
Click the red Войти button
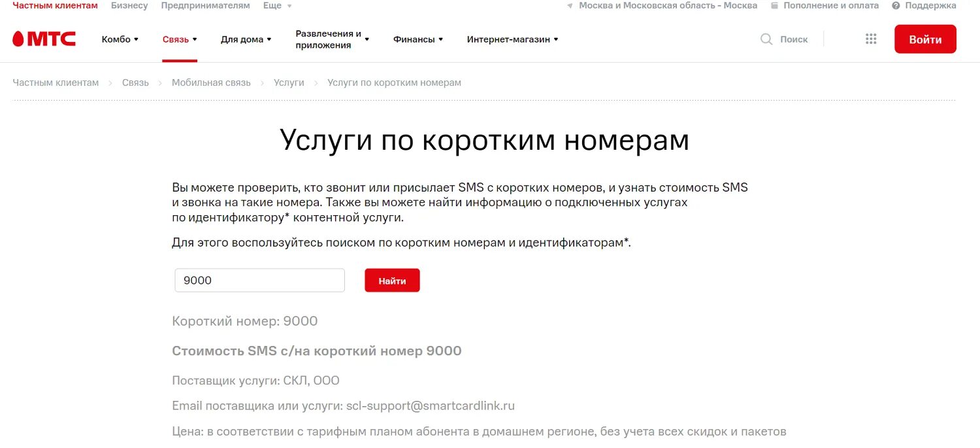click(925, 39)
